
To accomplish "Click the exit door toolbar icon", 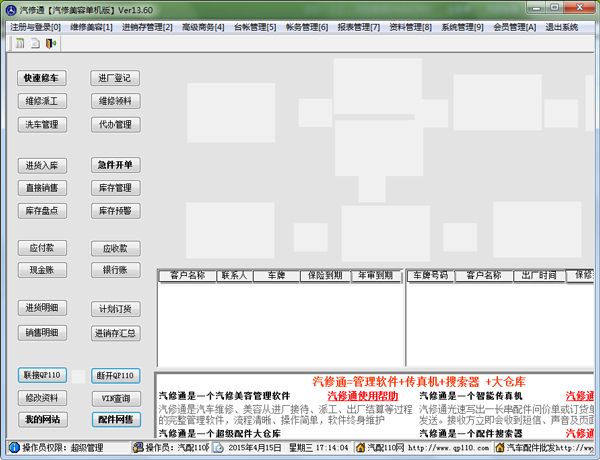I will 51,43.
